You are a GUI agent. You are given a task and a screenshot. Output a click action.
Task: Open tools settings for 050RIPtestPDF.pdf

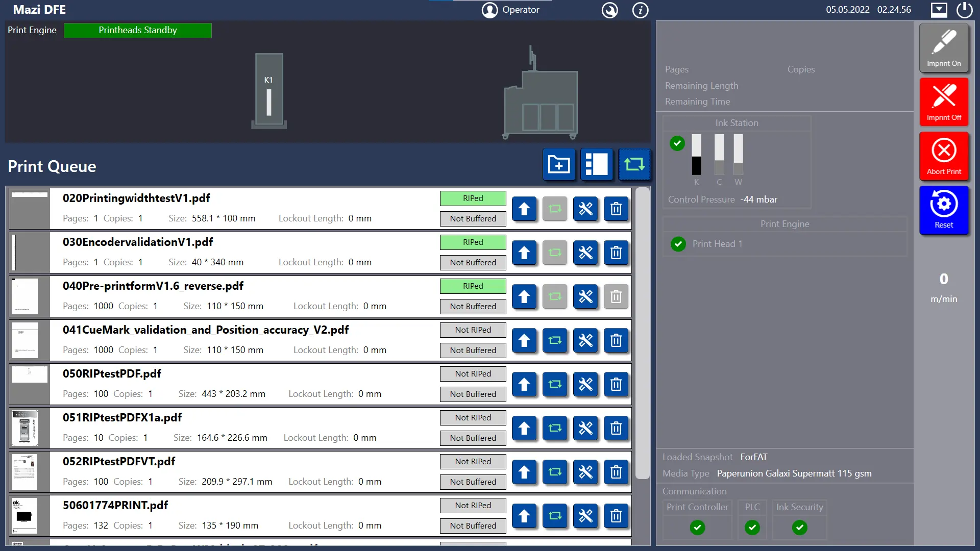585,384
